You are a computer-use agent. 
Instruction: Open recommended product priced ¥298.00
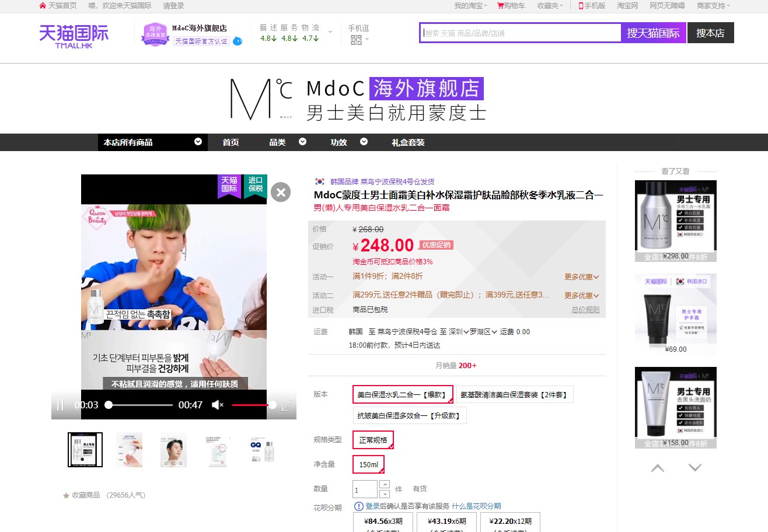[676, 220]
